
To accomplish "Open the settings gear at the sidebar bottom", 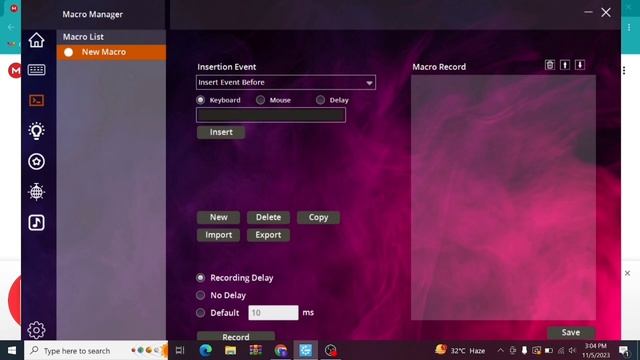I will point(36,330).
